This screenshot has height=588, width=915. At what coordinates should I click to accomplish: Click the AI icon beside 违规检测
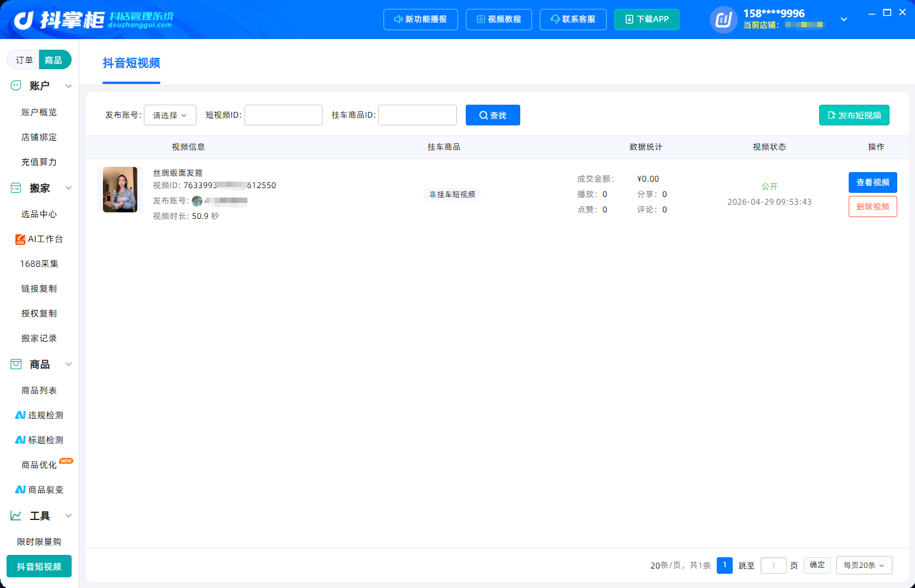[20, 415]
